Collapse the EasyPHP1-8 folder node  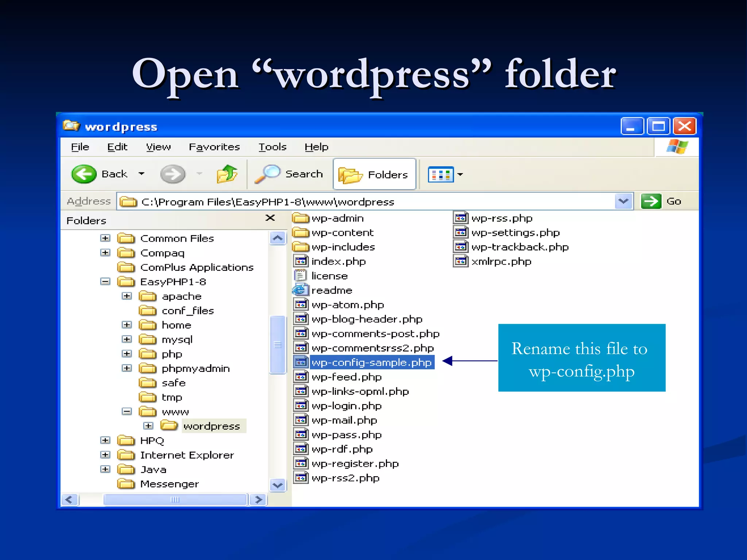click(x=105, y=281)
